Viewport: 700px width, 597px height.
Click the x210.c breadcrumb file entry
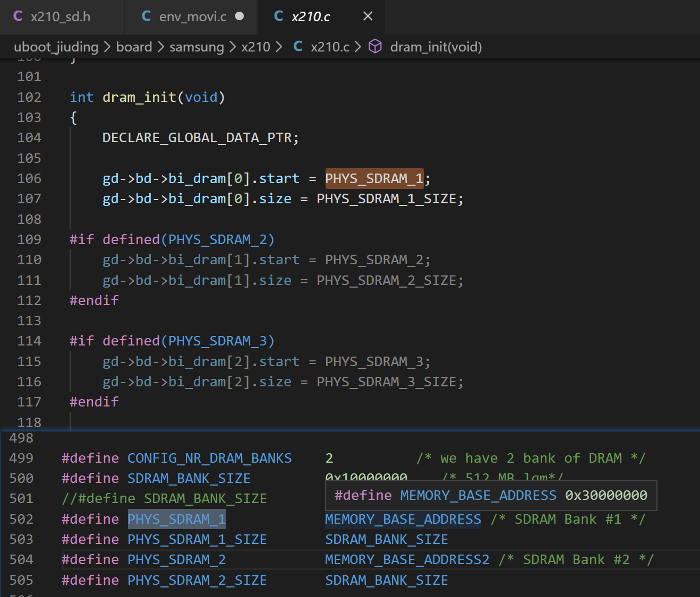(330, 47)
